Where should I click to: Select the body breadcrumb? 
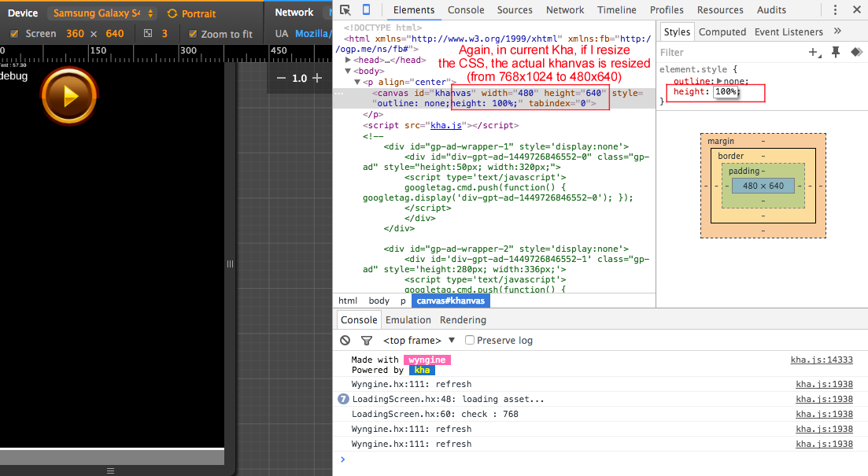pos(379,301)
